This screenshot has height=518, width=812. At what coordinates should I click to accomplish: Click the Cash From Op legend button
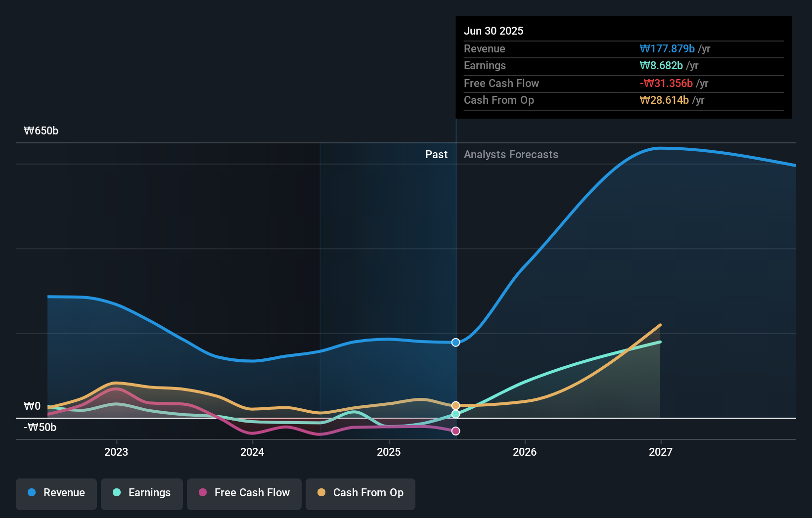(x=361, y=493)
